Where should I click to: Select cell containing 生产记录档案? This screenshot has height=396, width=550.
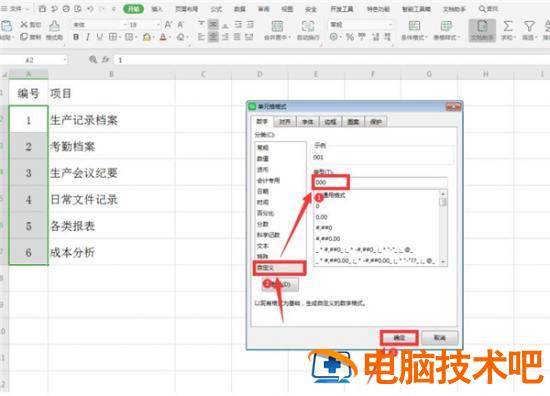click(x=112, y=120)
